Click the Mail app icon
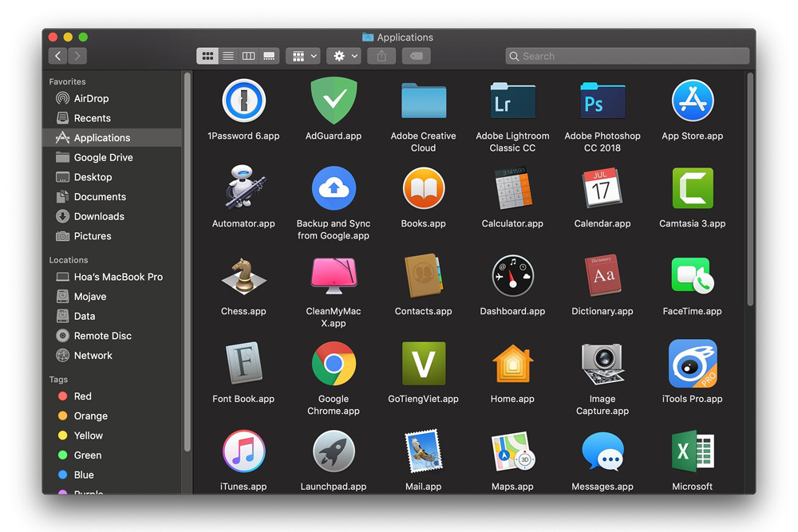798x532 pixels. pos(424,451)
